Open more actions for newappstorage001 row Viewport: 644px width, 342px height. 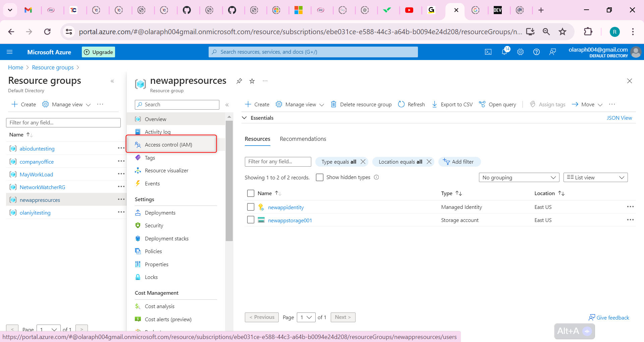coord(630,220)
